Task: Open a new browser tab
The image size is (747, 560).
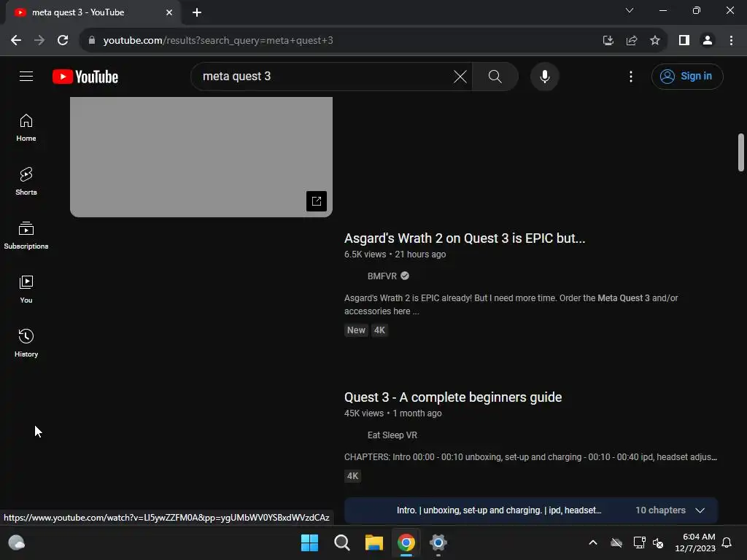Action: [197, 12]
